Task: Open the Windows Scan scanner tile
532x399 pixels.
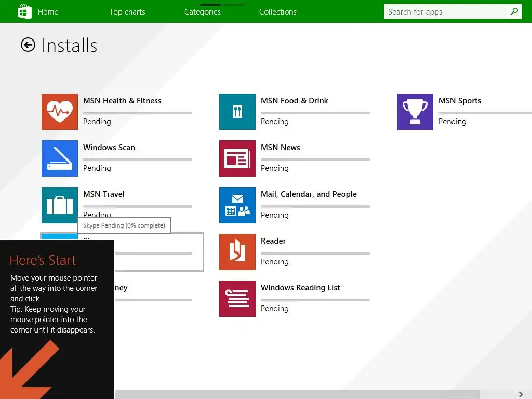Action: coord(60,158)
